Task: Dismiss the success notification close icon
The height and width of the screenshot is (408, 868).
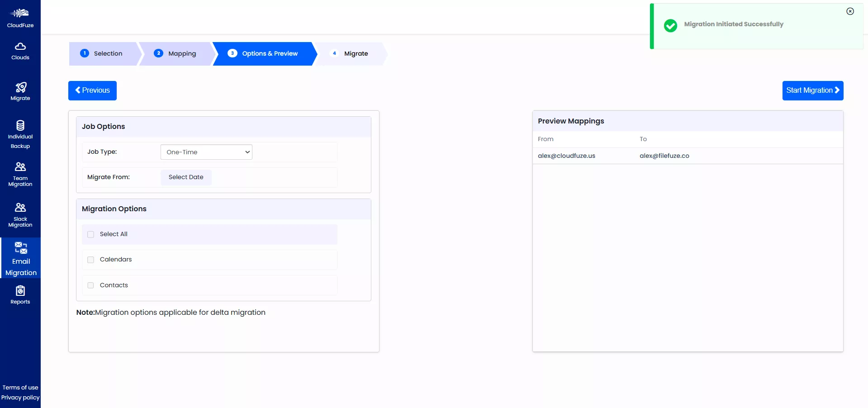Action: click(x=850, y=11)
